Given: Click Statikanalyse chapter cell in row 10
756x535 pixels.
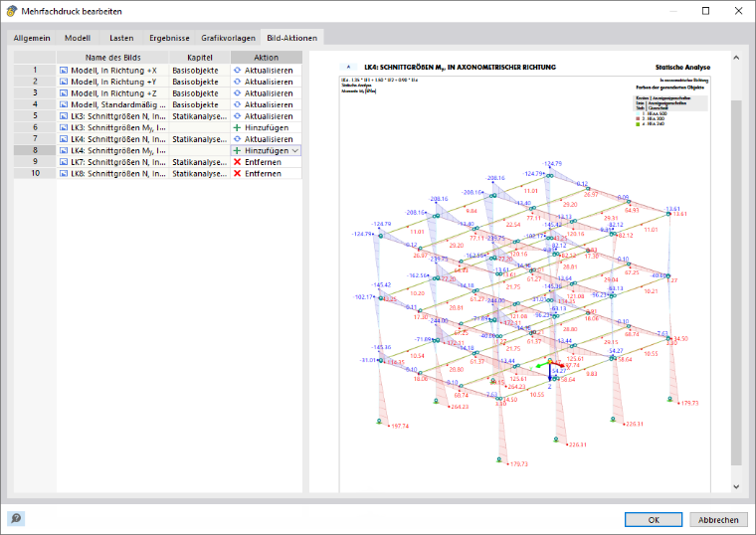Looking at the screenshot, I should coord(200,173).
